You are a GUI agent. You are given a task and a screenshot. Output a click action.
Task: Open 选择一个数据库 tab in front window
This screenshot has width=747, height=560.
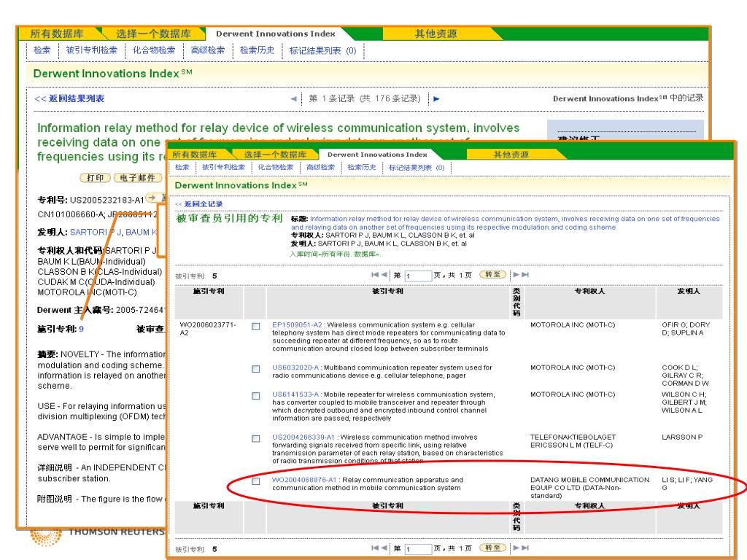tap(275, 155)
